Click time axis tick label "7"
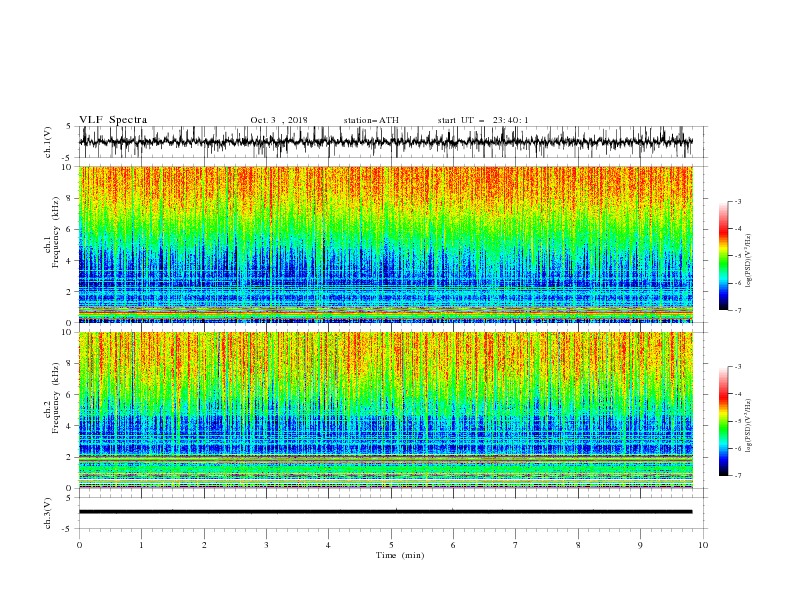Image resolution: width=792 pixels, height=612 pixels. [x=516, y=545]
